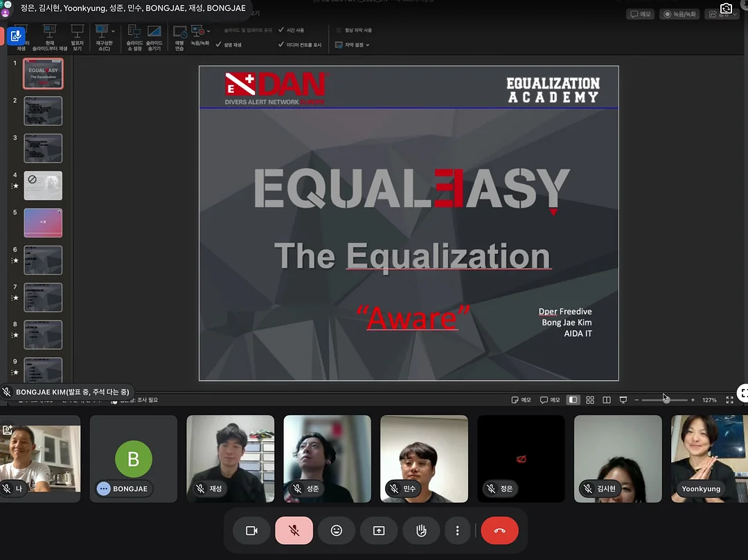The image size is (748, 560).
Task: Click the DAN Divers Alert Network logo
Action: click(275, 89)
